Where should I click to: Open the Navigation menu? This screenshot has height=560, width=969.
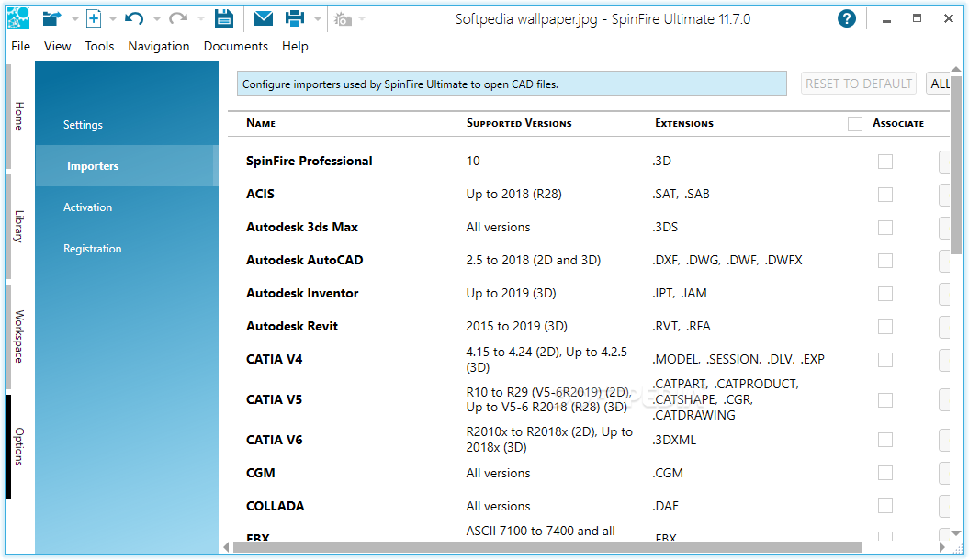[x=159, y=46]
